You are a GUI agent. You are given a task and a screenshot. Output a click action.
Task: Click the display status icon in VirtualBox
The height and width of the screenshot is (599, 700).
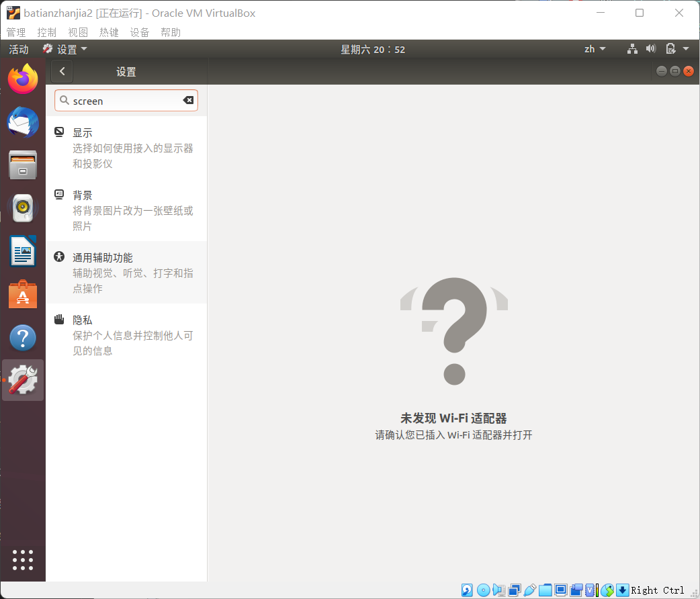click(561, 590)
